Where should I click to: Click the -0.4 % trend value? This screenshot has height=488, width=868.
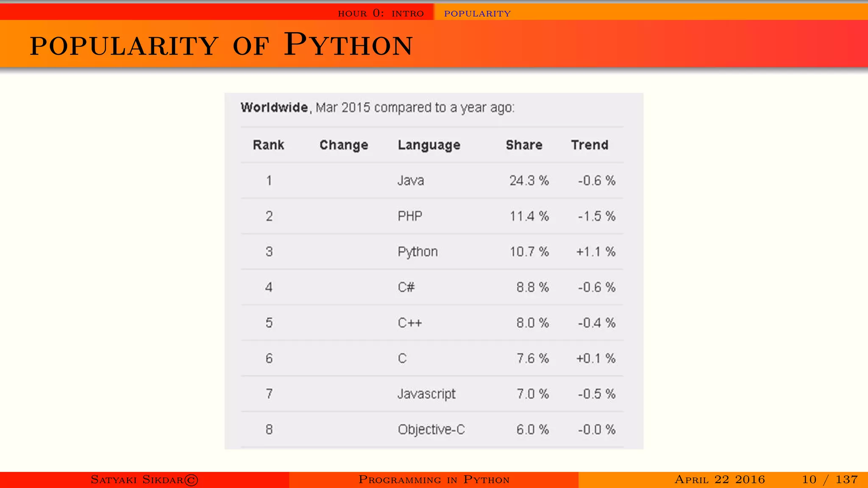pos(596,323)
